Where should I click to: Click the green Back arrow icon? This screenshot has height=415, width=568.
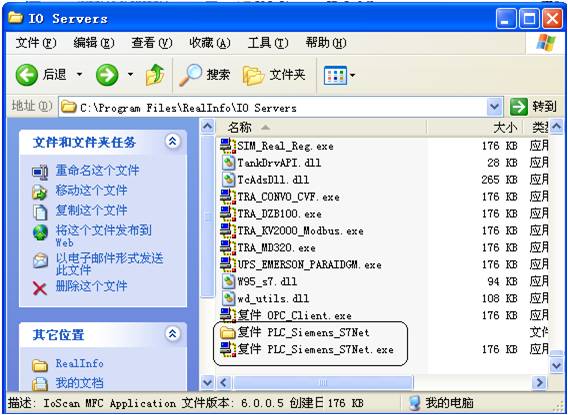click(26, 75)
